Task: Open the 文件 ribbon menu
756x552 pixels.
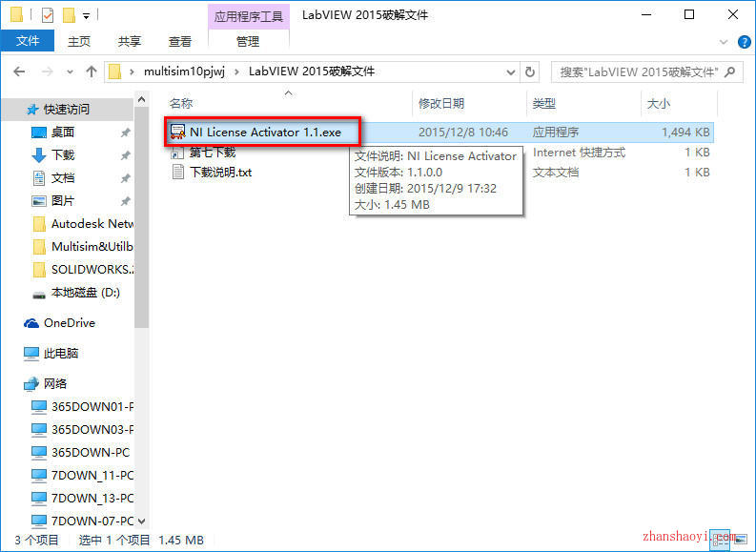Action: coord(28,41)
